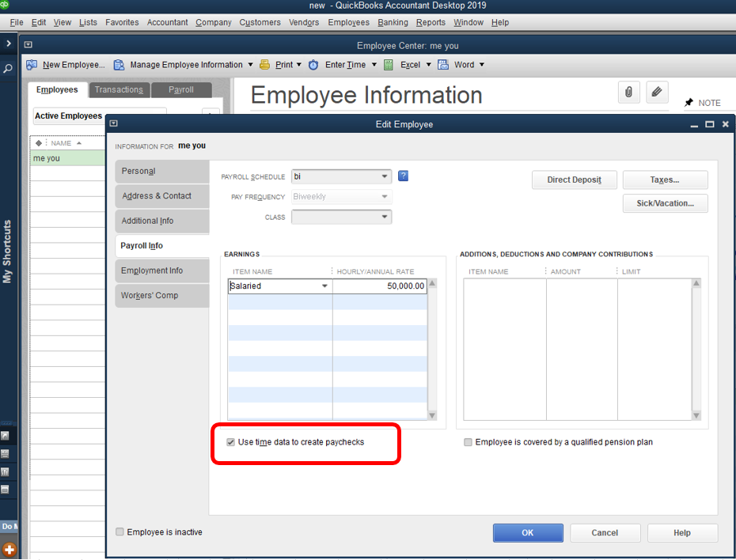Click the QuickBooks logo in title bar
Image resolution: width=736 pixels, height=560 pixels.
coord(4,5)
